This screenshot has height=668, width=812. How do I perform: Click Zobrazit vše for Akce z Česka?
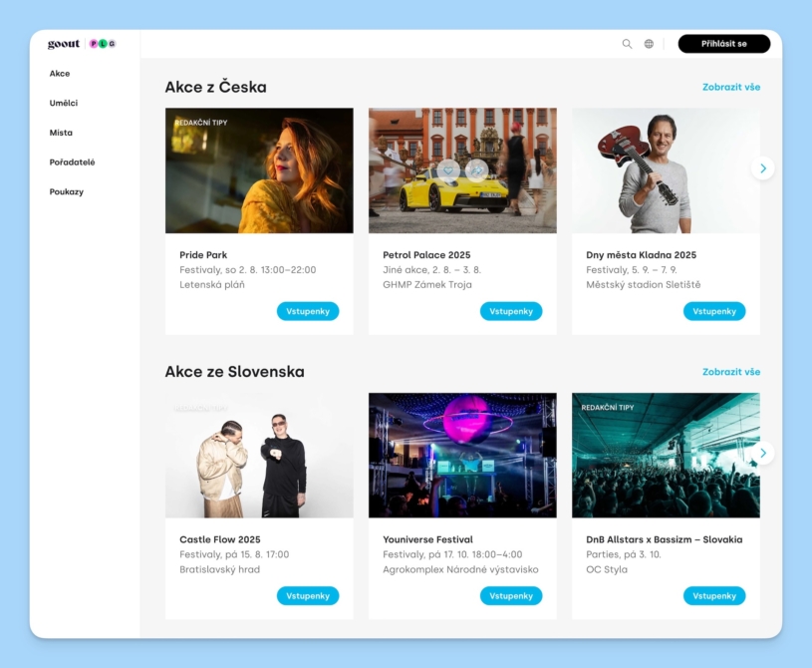coord(730,88)
